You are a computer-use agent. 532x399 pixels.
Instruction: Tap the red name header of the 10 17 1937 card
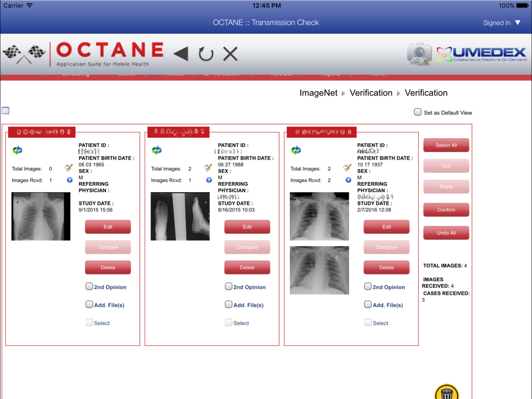pos(322,131)
